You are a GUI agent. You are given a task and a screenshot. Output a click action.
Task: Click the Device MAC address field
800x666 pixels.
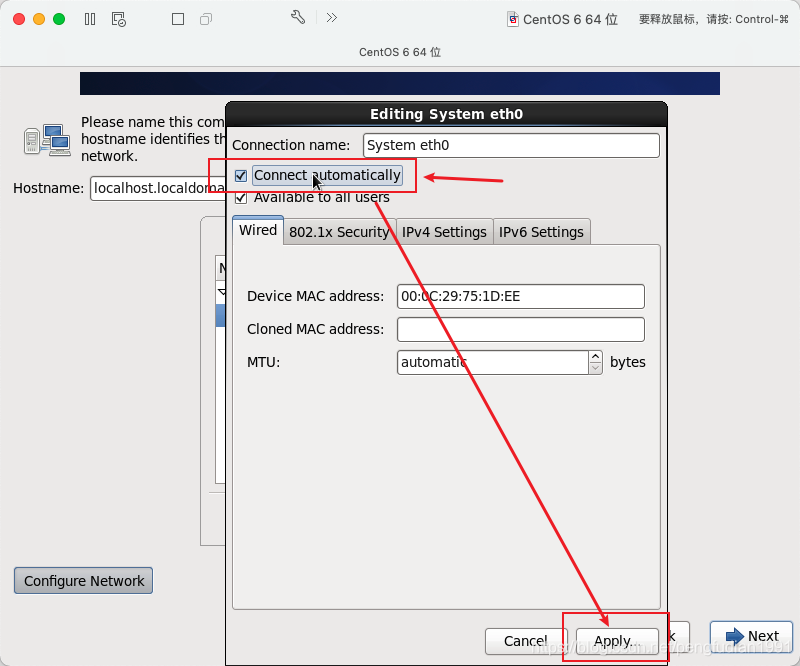[520, 297]
